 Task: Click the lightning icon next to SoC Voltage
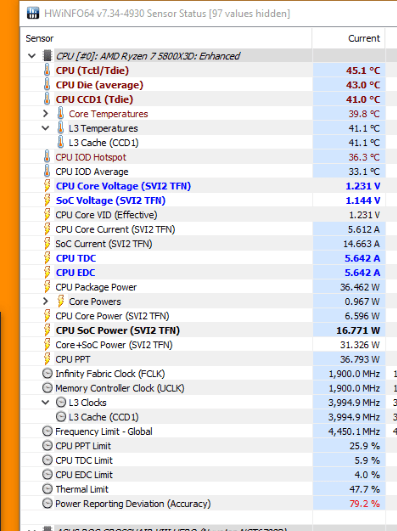(47, 200)
